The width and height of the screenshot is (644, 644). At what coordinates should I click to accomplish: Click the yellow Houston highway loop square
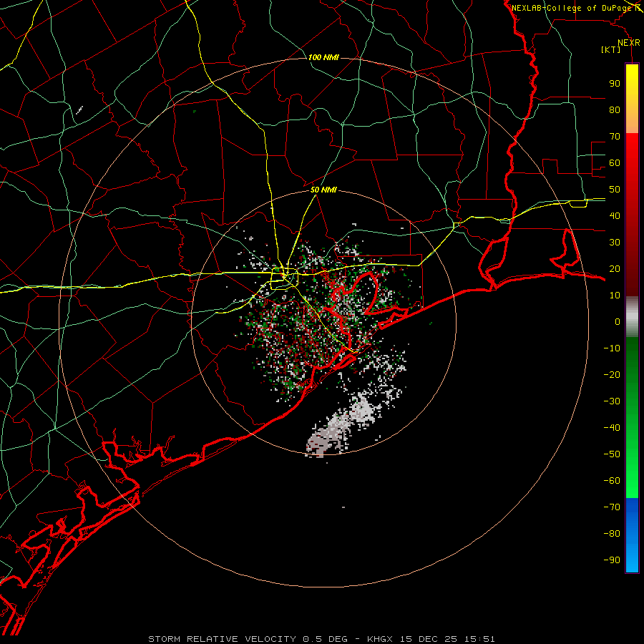(285, 278)
